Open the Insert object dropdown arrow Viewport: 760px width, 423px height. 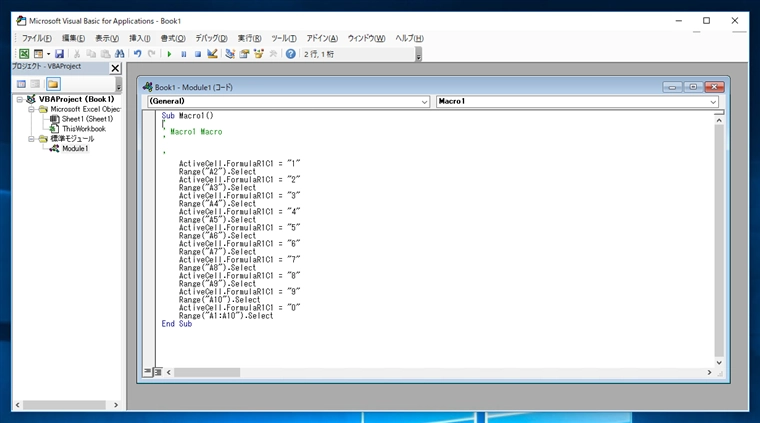pos(48,54)
